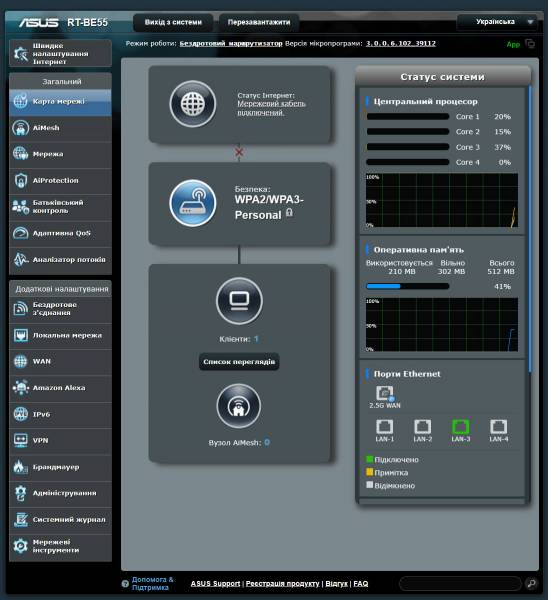
Task: Click the status panel vertical scrollbar
Action: 530,229
